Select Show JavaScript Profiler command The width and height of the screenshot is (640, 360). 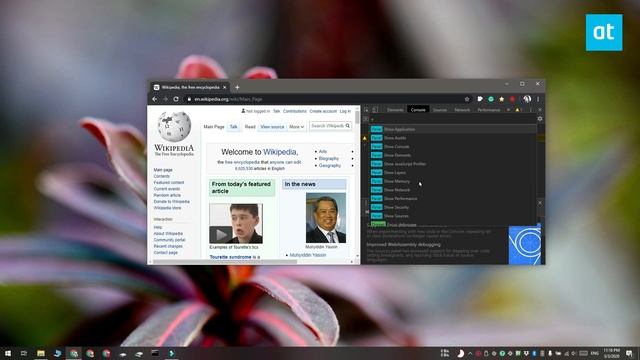click(x=453, y=164)
